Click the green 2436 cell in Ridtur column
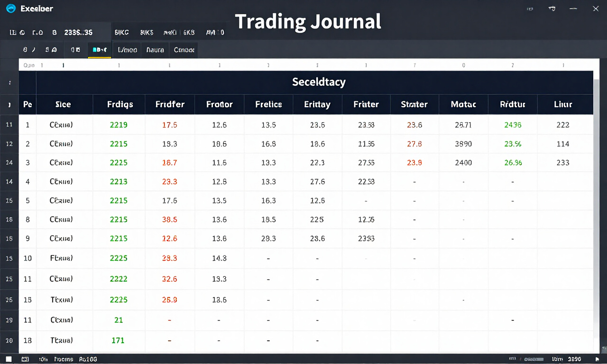The height and width of the screenshot is (364, 607). click(x=513, y=125)
